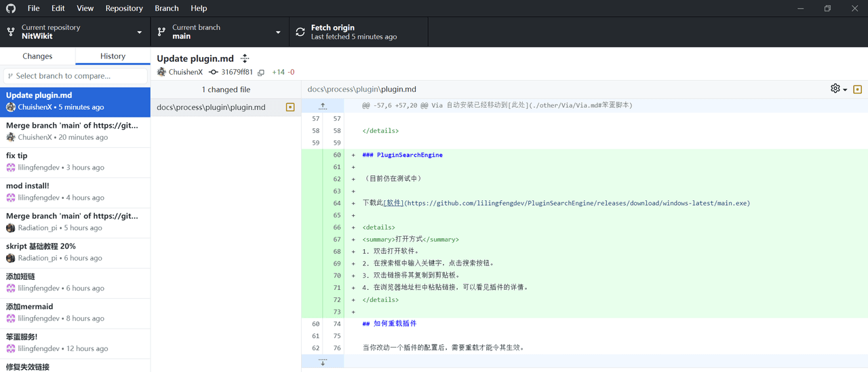868x372 pixels.
Task: Open the diff settings gear dropdown
Action: tap(839, 89)
